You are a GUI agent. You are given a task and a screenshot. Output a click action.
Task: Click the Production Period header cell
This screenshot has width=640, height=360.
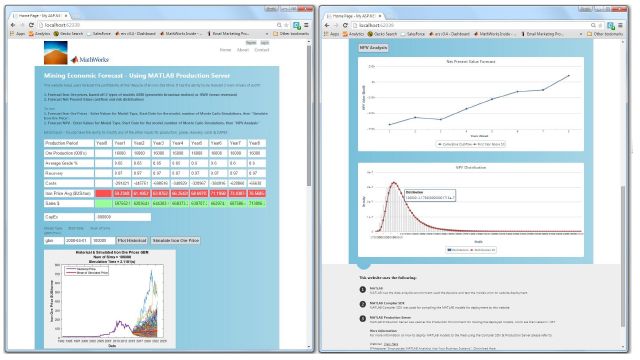(69, 143)
